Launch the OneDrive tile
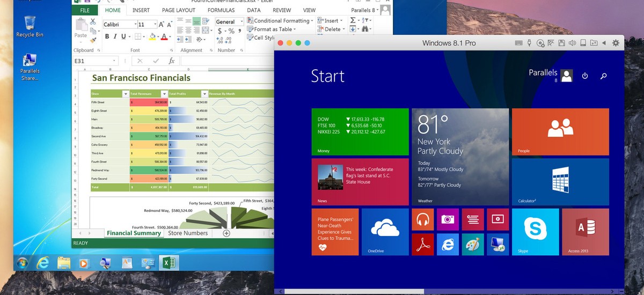Image resolution: width=644 pixels, height=295 pixels. point(385,232)
